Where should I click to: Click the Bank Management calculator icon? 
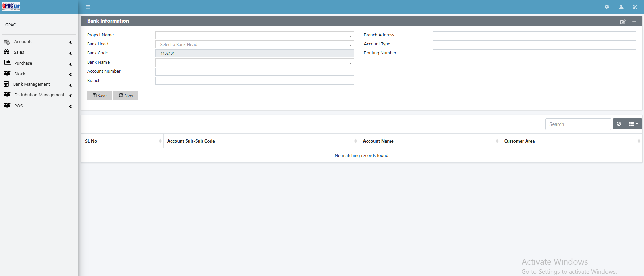point(6,84)
